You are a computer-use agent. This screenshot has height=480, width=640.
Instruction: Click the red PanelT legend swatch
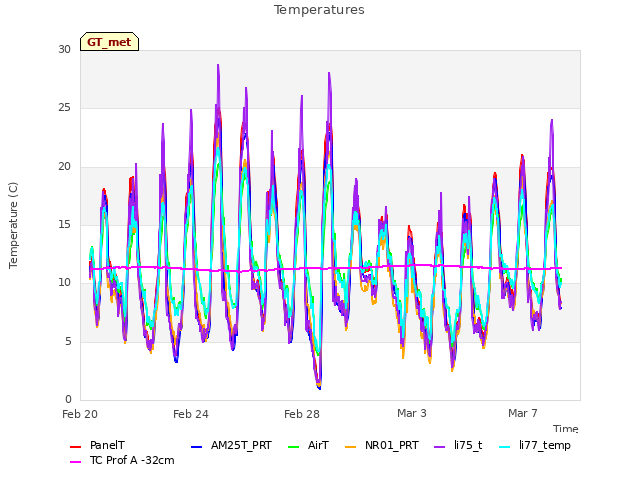[x=76, y=447]
